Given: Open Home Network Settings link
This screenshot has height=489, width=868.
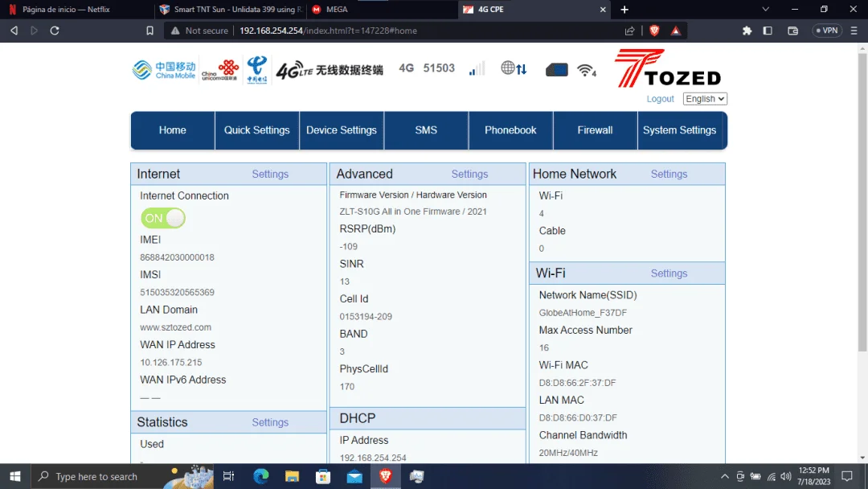Looking at the screenshot, I should point(669,174).
